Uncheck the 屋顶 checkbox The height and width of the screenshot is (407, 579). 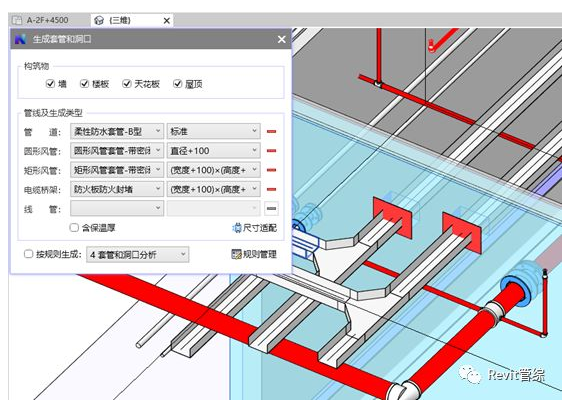click(178, 84)
